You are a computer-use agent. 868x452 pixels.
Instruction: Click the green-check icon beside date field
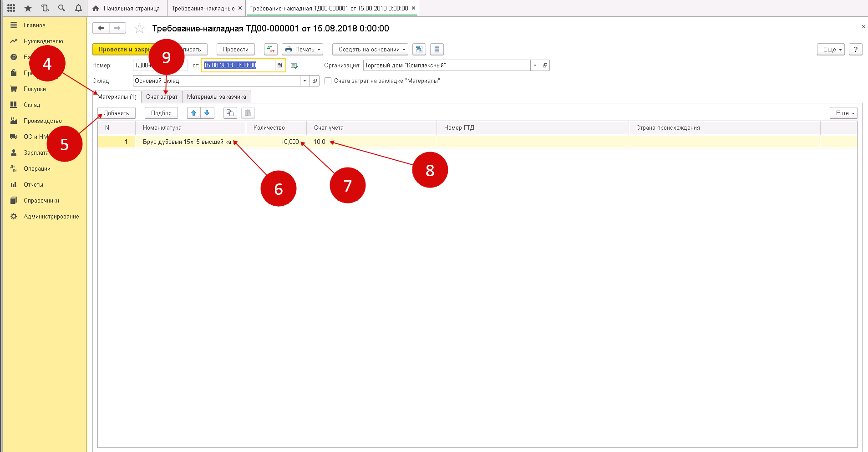click(294, 66)
